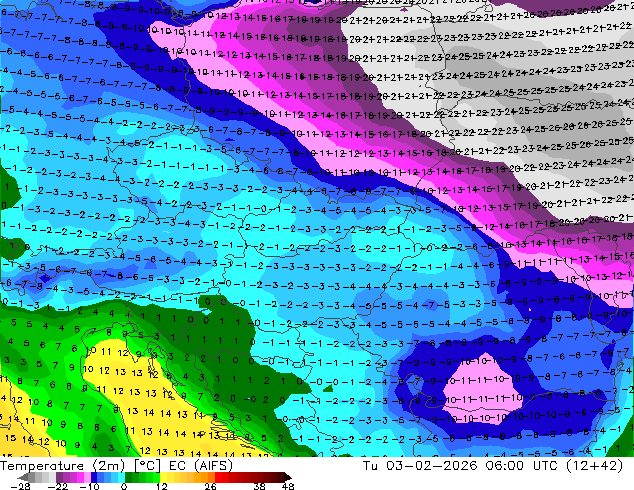Click the bright yellow swatch in the legend

(163, 477)
